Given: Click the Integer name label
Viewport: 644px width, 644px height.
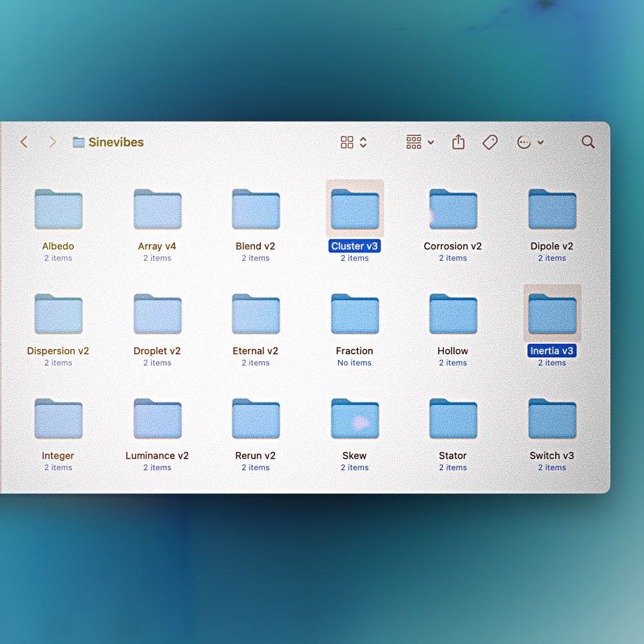Looking at the screenshot, I should [x=58, y=455].
